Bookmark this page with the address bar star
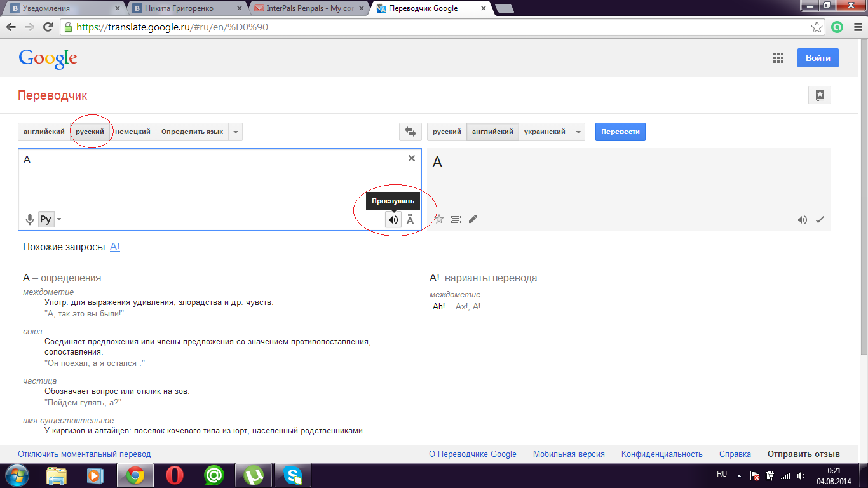 [817, 27]
